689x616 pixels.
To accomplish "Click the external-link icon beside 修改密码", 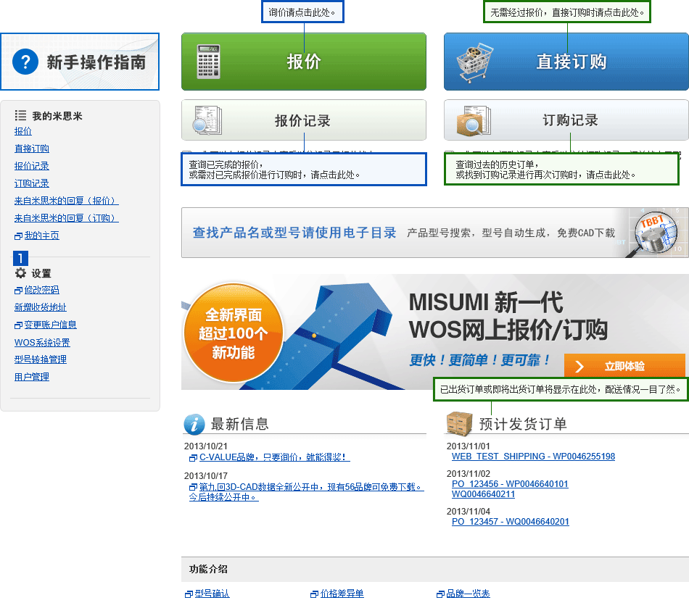I will [18, 290].
